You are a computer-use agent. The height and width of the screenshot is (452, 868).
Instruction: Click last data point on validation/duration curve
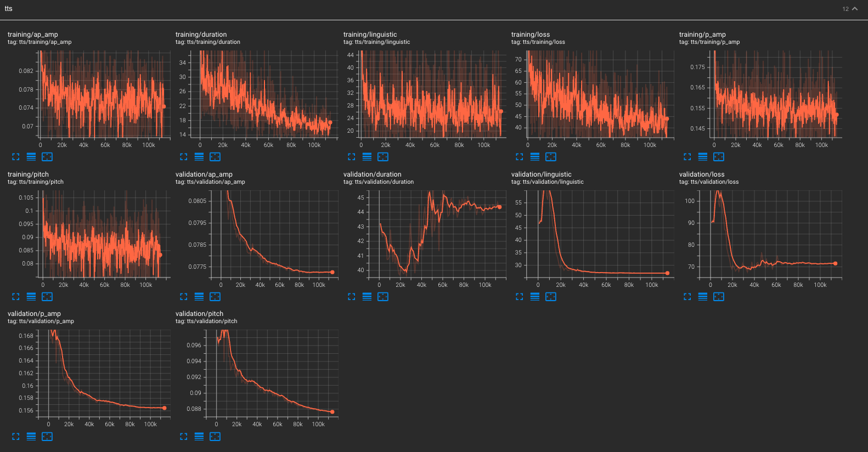(499, 207)
